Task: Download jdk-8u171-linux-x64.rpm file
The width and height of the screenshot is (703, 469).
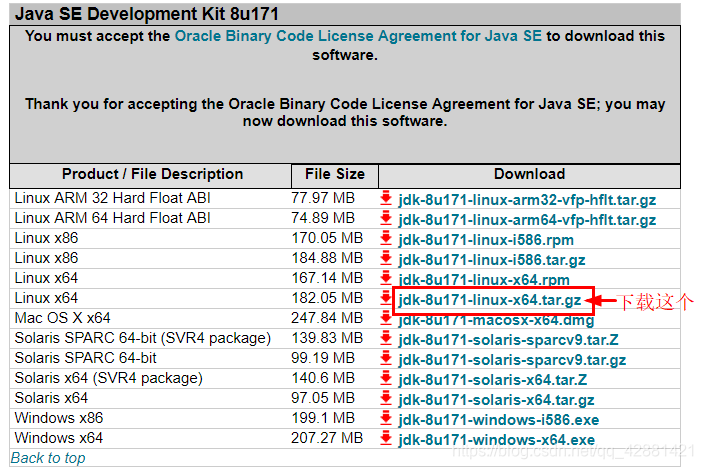Action: [x=484, y=279]
